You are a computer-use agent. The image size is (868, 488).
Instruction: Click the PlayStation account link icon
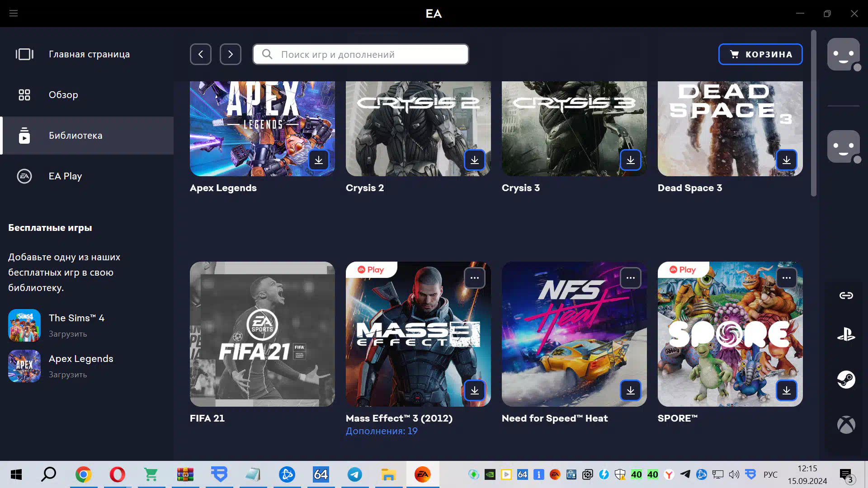(846, 335)
